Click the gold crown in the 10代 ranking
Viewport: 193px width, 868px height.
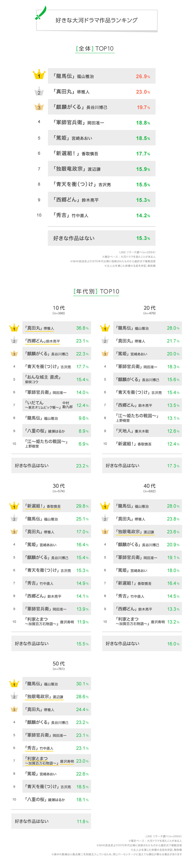(14, 327)
